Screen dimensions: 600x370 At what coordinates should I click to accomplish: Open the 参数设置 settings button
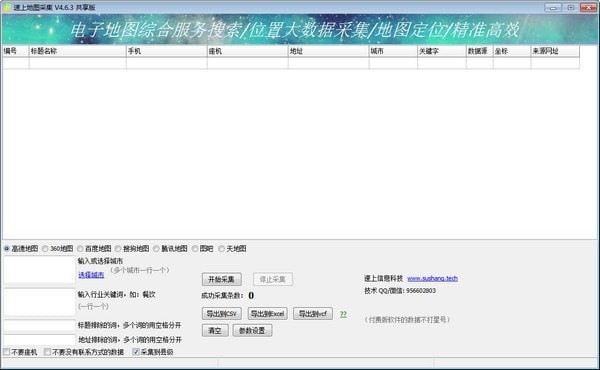coord(252,330)
